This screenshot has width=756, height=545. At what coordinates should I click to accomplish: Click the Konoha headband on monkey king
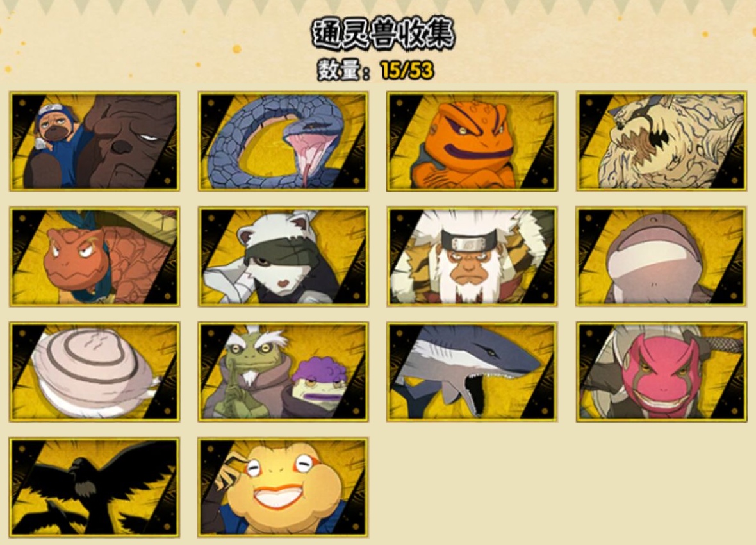tap(470, 240)
